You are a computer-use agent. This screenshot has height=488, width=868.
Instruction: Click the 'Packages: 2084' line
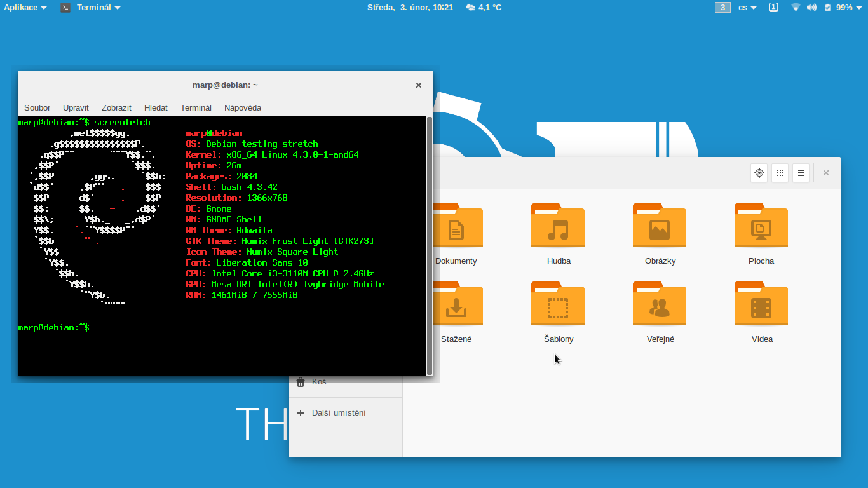[221, 177]
